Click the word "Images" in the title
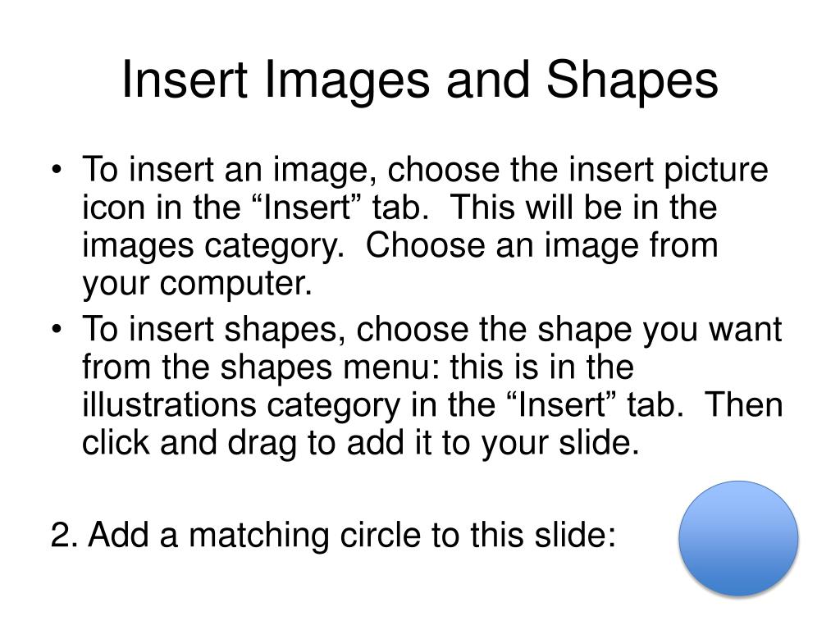 tap(347, 81)
